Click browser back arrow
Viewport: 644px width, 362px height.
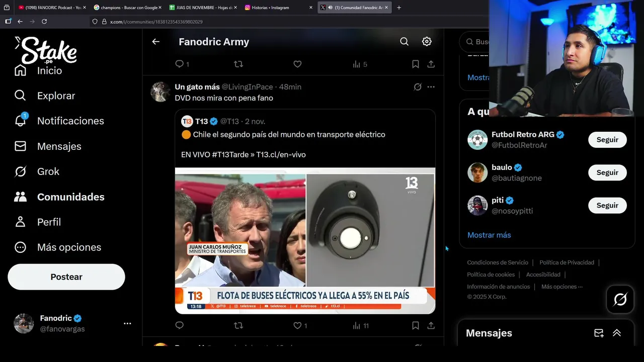(x=20, y=22)
